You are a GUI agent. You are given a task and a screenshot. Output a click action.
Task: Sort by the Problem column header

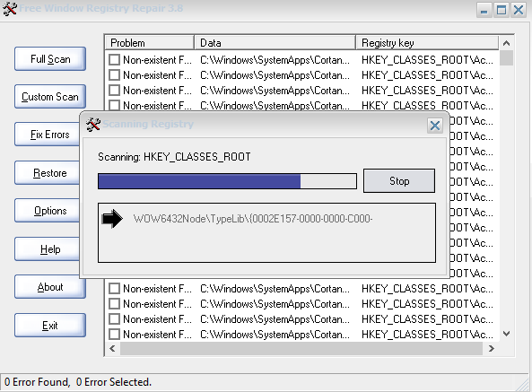(x=149, y=43)
